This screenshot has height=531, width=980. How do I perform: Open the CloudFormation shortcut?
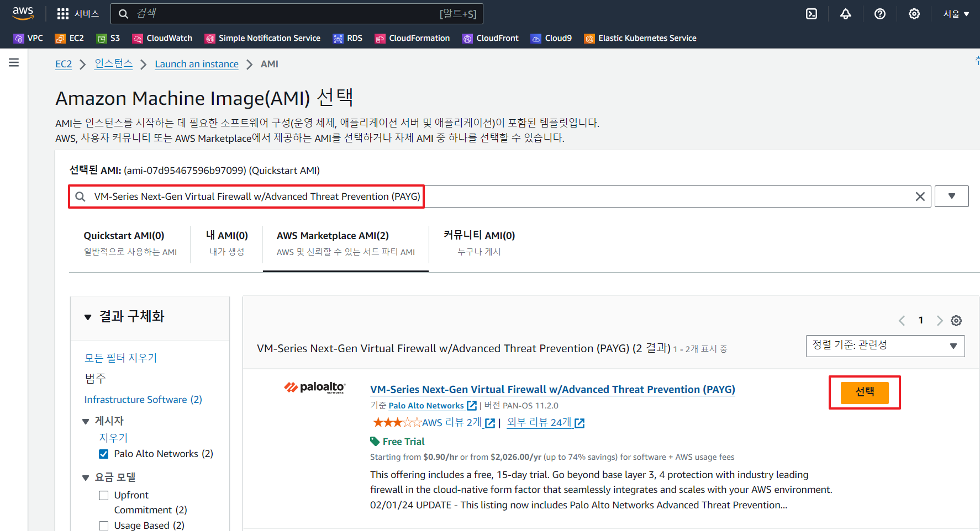point(412,38)
